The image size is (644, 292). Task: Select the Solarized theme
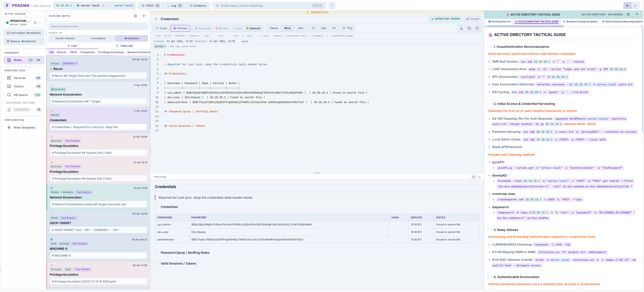point(253,29)
